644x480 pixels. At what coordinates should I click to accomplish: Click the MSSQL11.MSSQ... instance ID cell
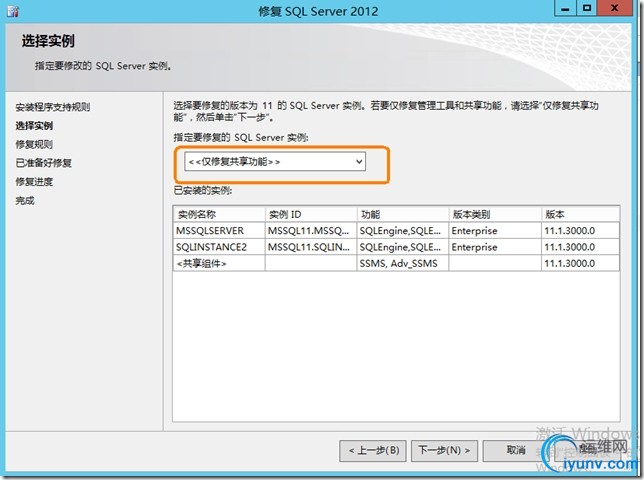point(311,231)
